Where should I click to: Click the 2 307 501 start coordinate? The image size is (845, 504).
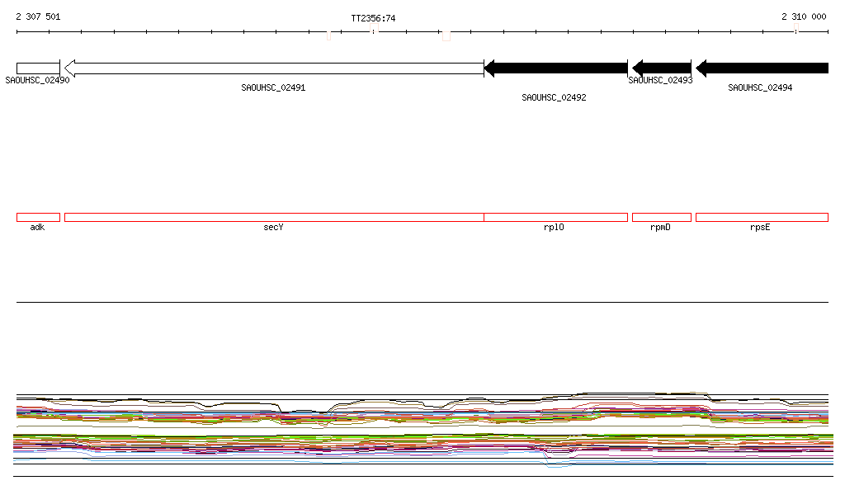(38, 16)
